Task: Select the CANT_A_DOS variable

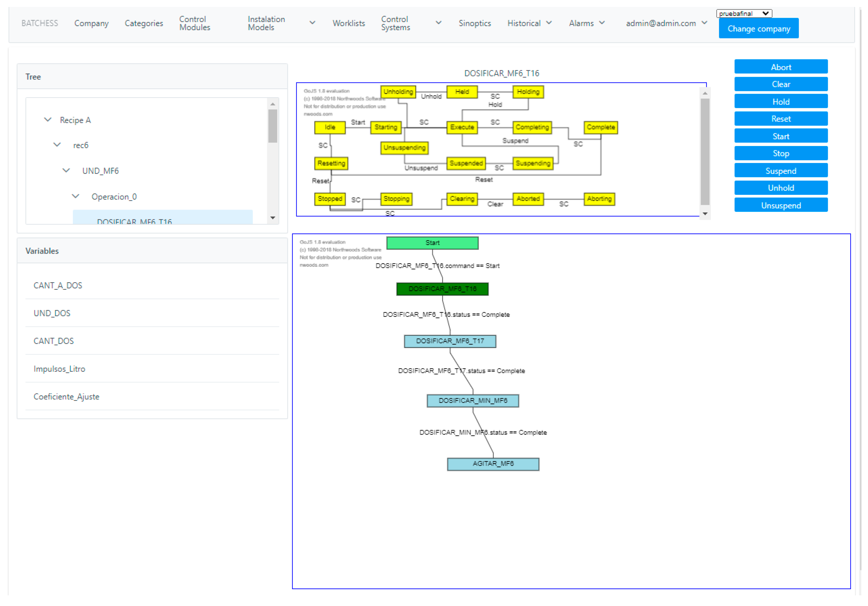Action: point(58,285)
